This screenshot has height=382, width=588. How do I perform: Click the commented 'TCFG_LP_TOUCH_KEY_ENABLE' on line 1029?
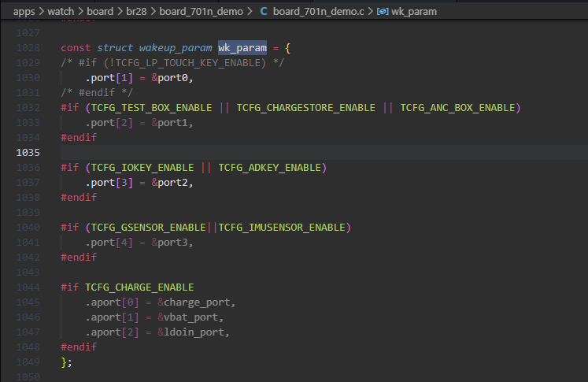tap(187, 63)
